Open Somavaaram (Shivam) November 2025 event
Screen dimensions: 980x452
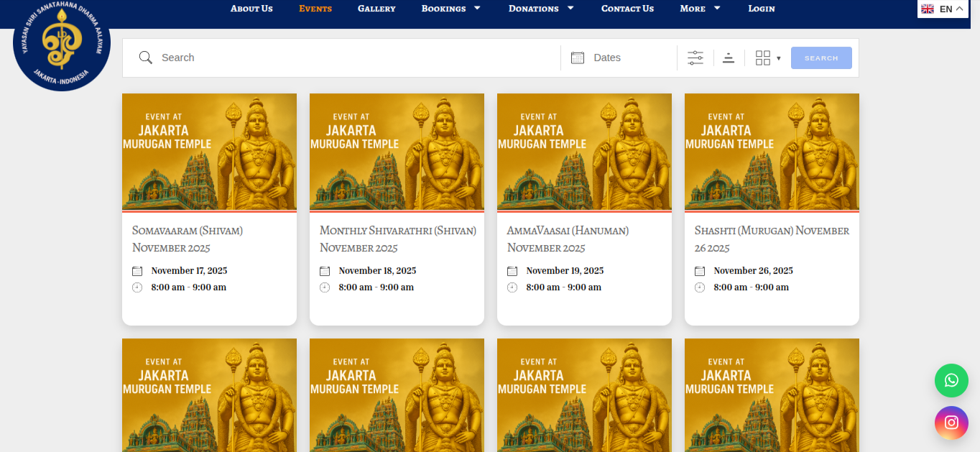[x=188, y=239]
